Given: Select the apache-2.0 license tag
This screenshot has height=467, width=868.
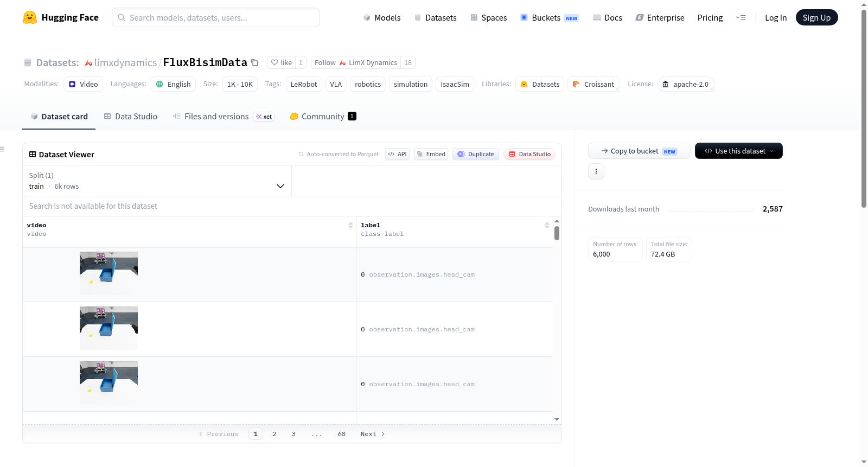Looking at the screenshot, I should tap(686, 84).
